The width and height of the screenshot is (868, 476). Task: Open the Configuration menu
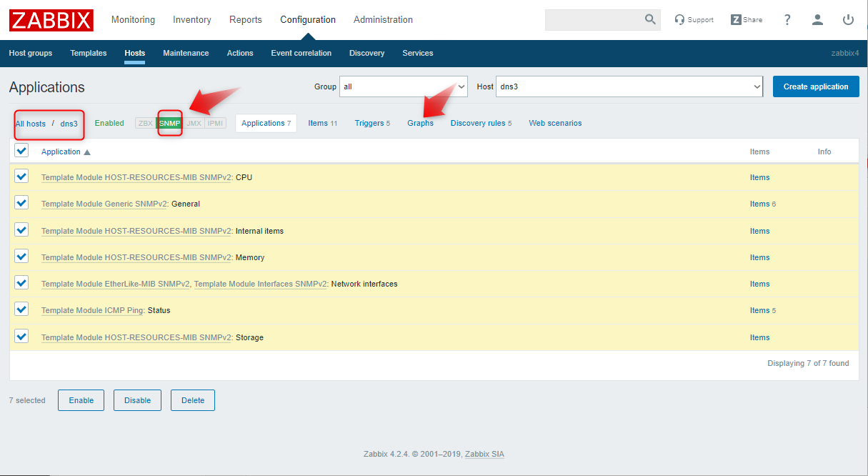(x=308, y=20)
